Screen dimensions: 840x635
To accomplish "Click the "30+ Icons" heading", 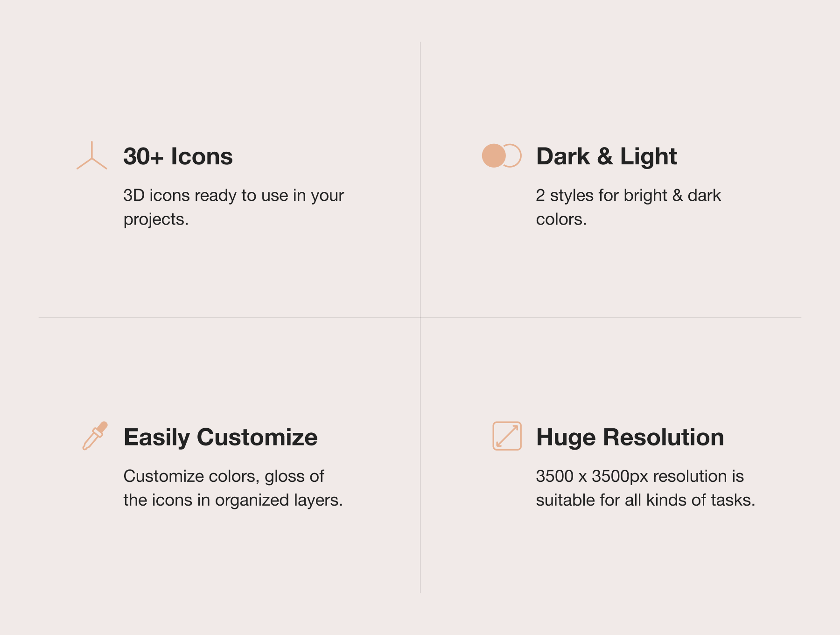I will pos(178,156).
